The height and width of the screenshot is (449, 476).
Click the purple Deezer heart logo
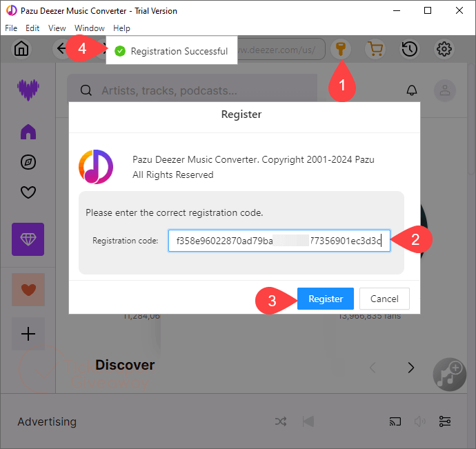(28, 90)
